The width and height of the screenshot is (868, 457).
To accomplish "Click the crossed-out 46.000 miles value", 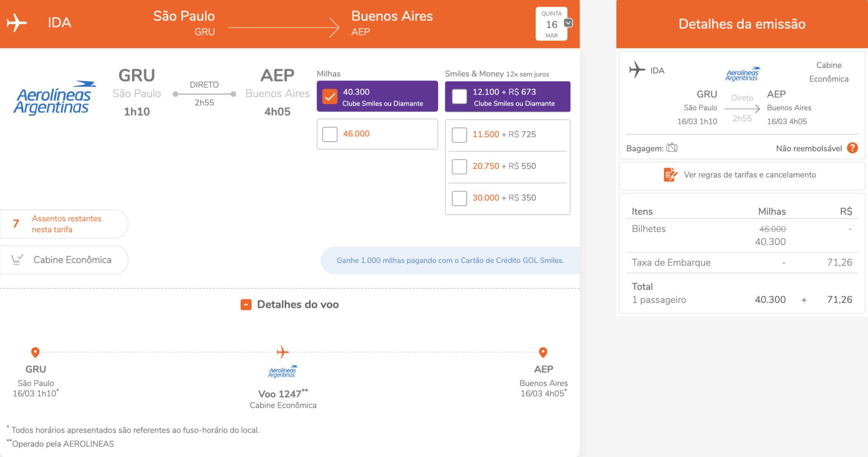I will click(x=772, y=229).
